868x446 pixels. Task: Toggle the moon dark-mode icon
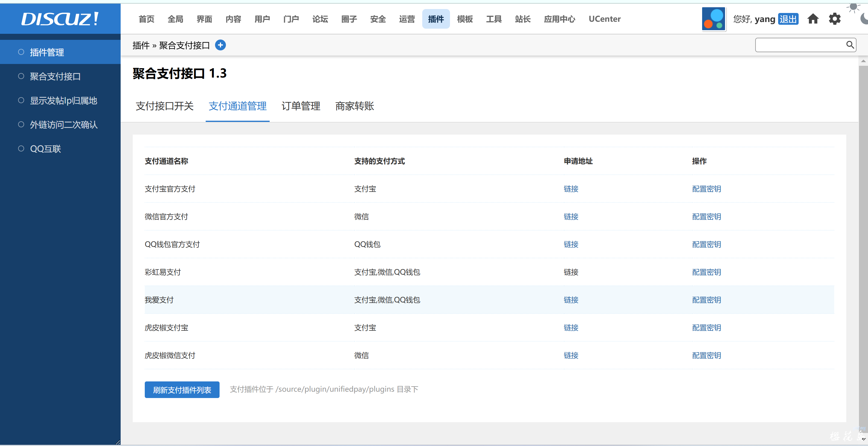pyautogui.click(x=864, y=19)
